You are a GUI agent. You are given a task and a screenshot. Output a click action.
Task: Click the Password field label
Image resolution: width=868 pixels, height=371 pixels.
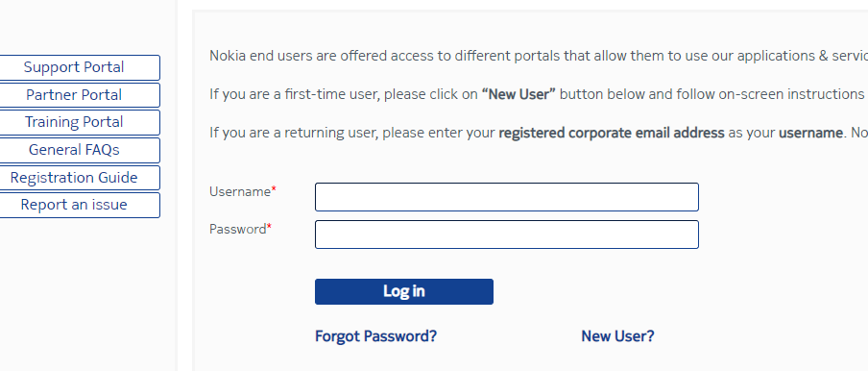pos(238,230)
